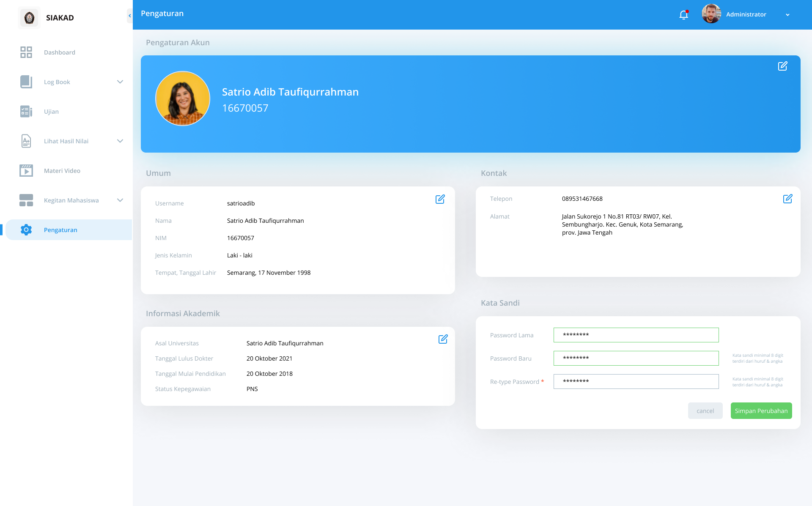Click the SIAKAD logo icon
Screen dimensions: 812x506
coord(29,18)
